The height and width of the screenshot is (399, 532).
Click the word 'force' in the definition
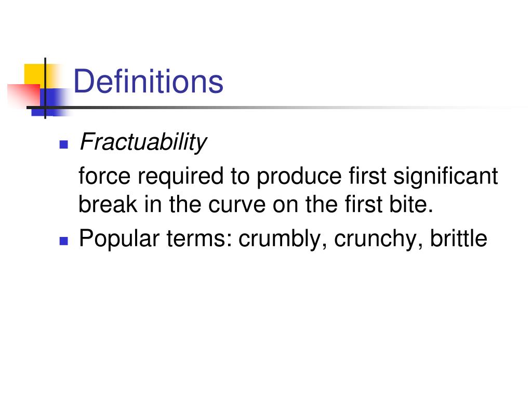104,176
